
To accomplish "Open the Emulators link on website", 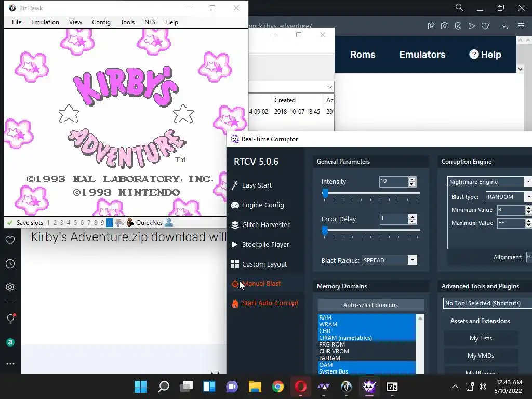I will [x=422, y=54].
